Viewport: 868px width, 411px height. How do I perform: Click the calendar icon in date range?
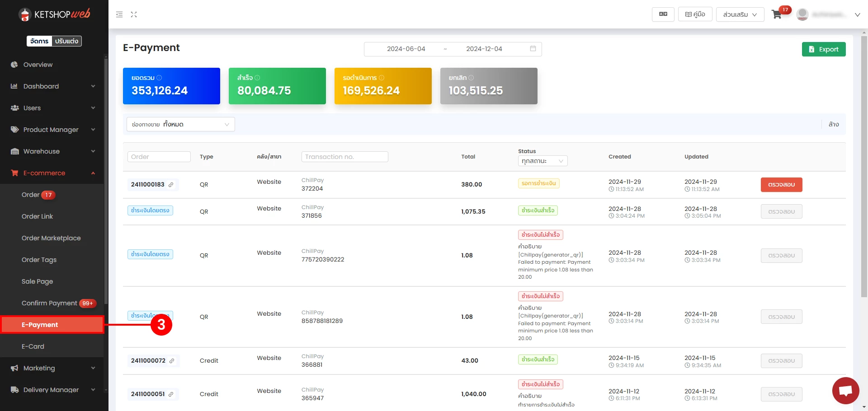(533, 49)
